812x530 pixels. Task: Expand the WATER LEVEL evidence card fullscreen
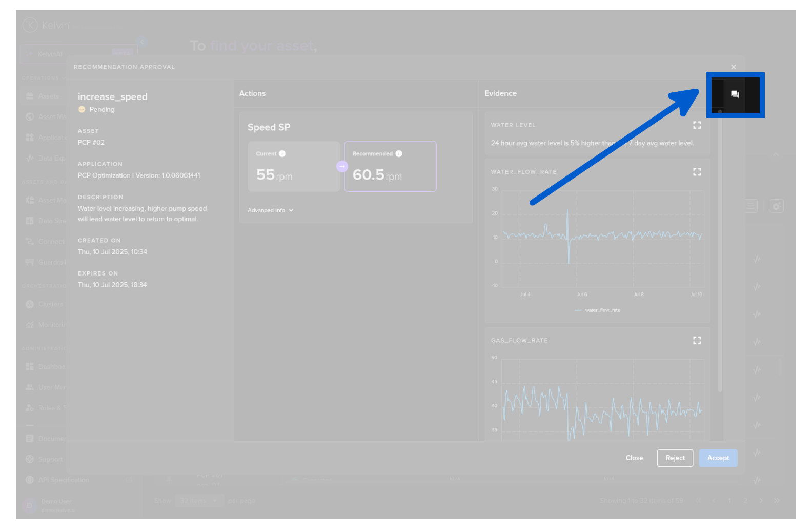pyautogui.click(x=697, y=125)
